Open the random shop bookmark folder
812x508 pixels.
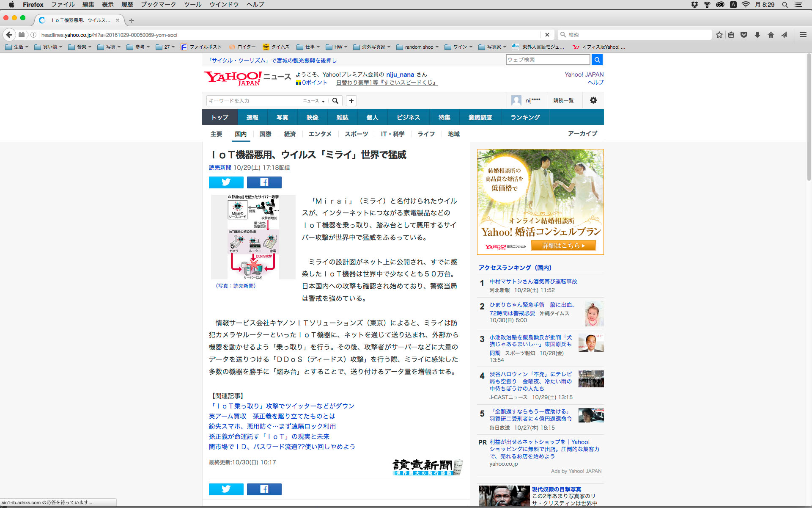[417, 47]
